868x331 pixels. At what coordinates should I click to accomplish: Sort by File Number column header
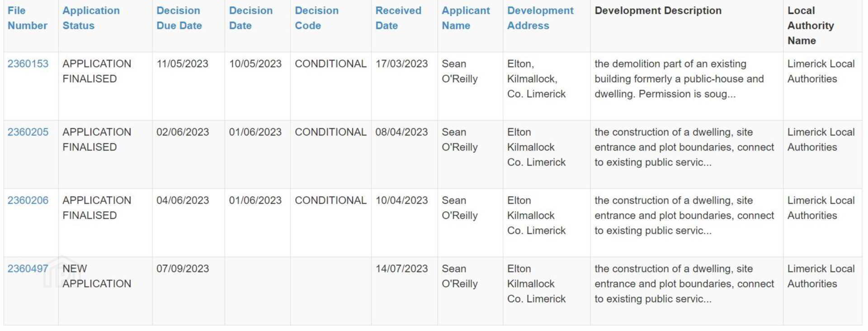[27, 18]
